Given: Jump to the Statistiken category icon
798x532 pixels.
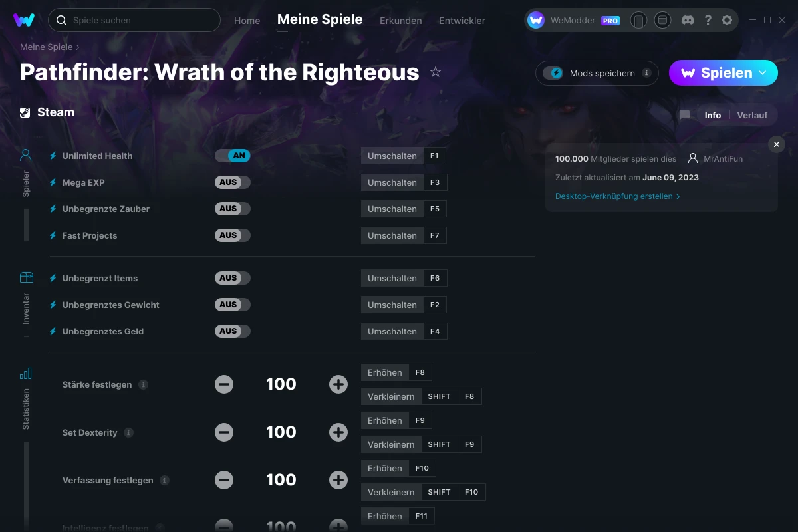Looking at the screenshot, I should coord(26,373).
